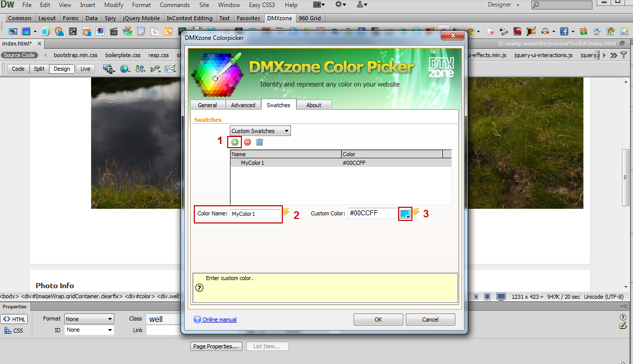Viewport: 633px width, 364px height.
Task: Open the Site management icon in menu bar
Action: (x=362, y=5)
